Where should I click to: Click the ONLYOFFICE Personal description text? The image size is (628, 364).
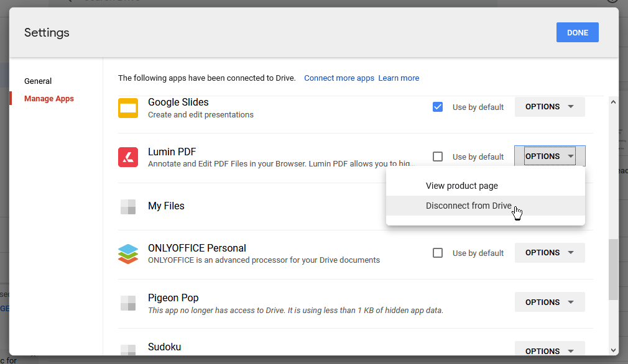coord(264,260)
